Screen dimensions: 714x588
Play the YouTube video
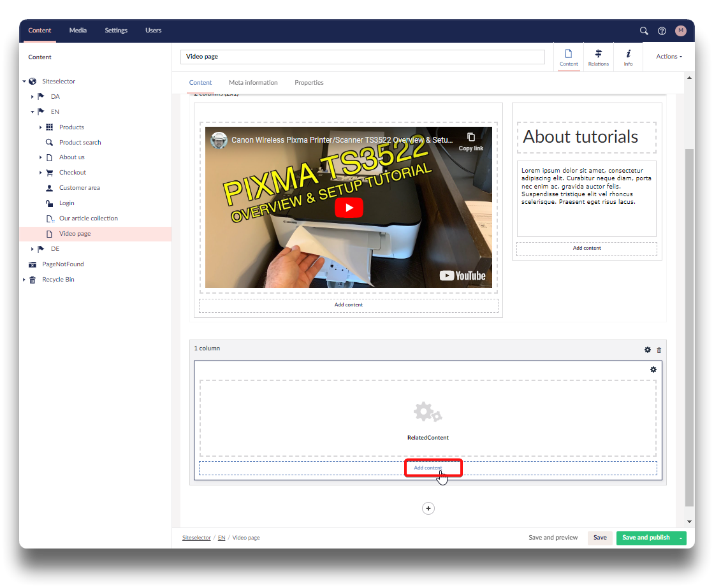349,208
